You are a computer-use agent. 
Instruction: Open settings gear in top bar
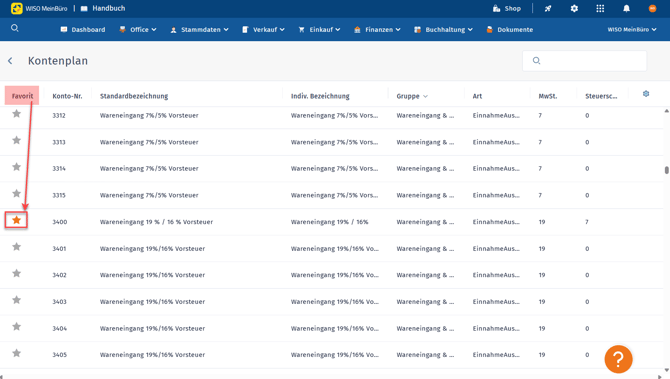click(574, 9)
